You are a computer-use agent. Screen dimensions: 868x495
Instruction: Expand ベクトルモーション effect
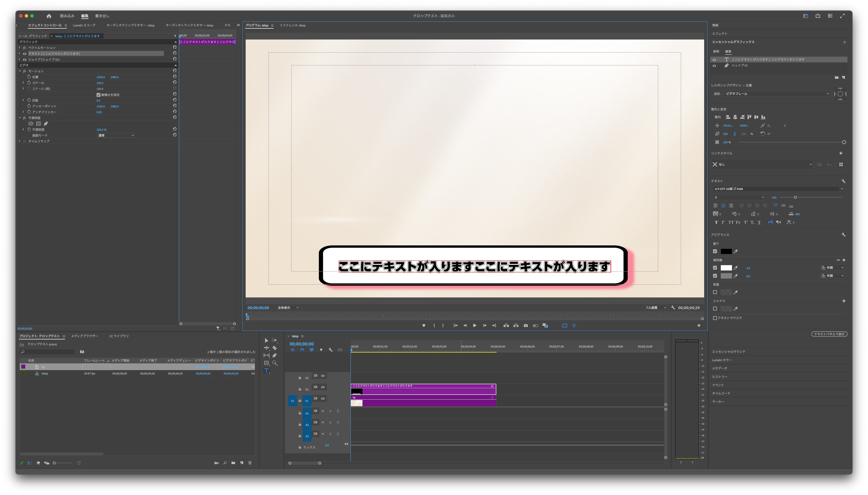[19, 48]
